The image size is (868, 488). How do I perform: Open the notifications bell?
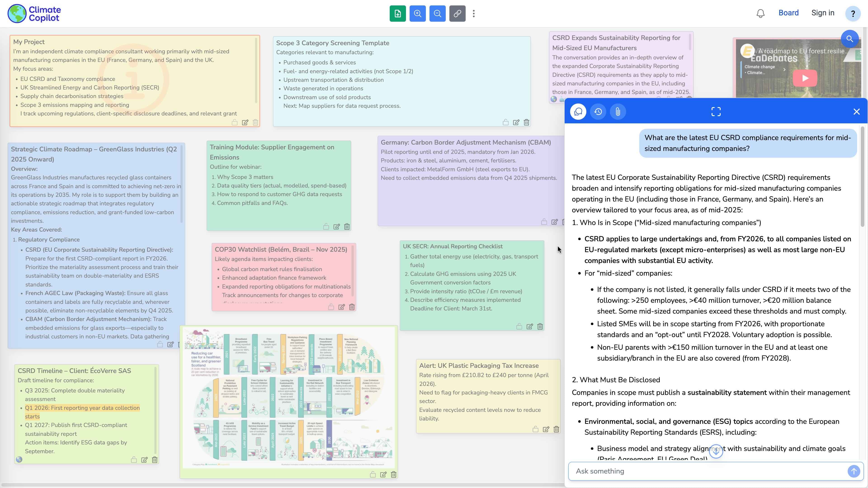[x=760, y=14]
